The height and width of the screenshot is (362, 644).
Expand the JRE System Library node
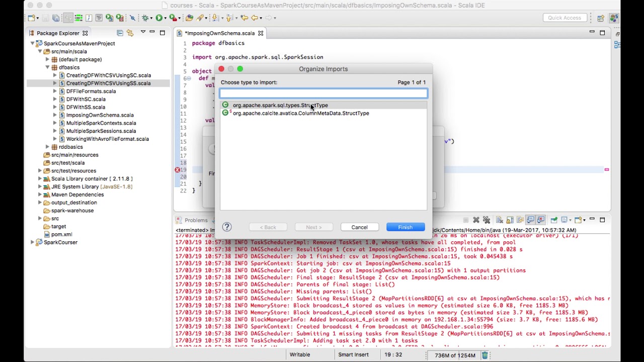pyautogui.click(x=40, y=187)
